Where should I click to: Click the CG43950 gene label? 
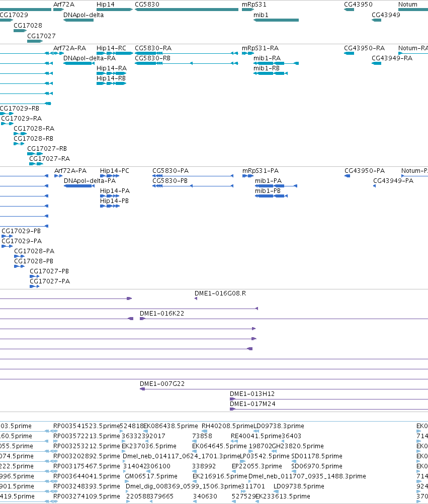pos(358,5)
